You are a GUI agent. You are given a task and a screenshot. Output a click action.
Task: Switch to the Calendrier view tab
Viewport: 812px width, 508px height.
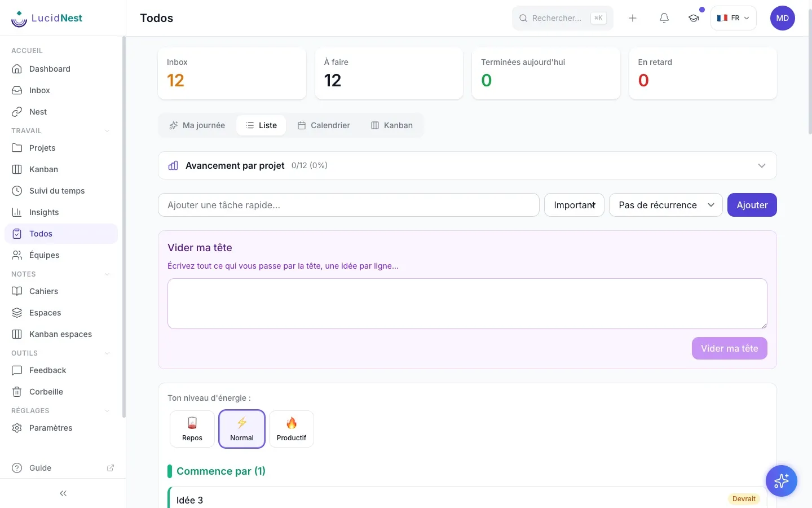tap(324, 125)
